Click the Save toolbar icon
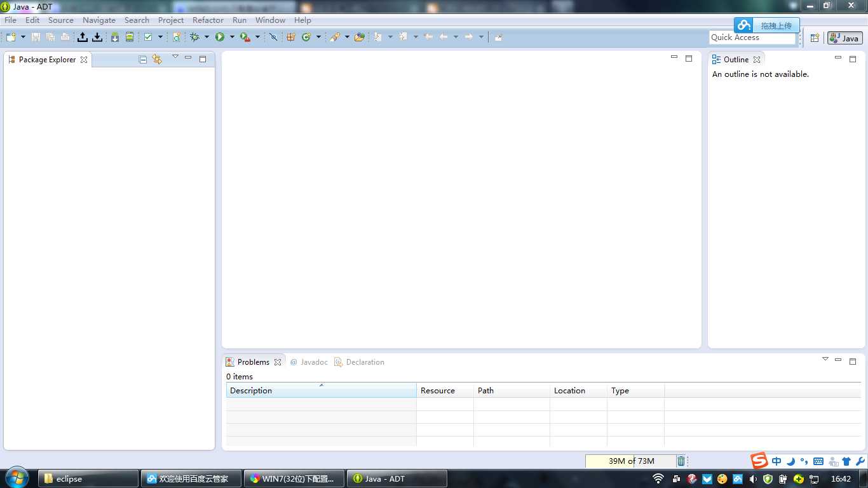The width and height of the screenshot is (868, 488). (36, 37)
